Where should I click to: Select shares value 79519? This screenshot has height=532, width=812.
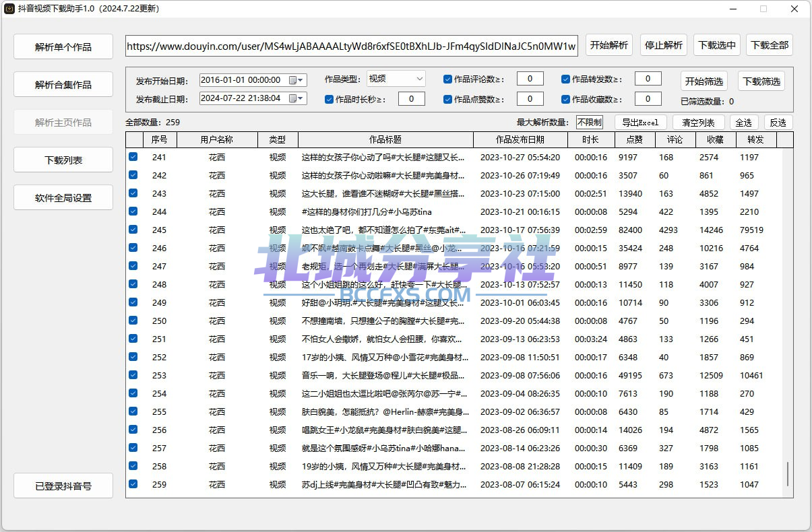[x=752, y=230]
